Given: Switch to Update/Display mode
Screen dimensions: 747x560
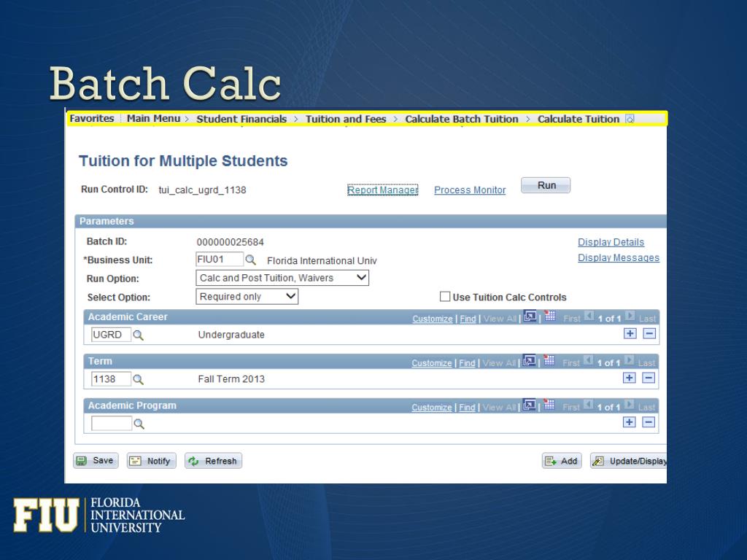Looking at the screenshot, I should [628, 461].
